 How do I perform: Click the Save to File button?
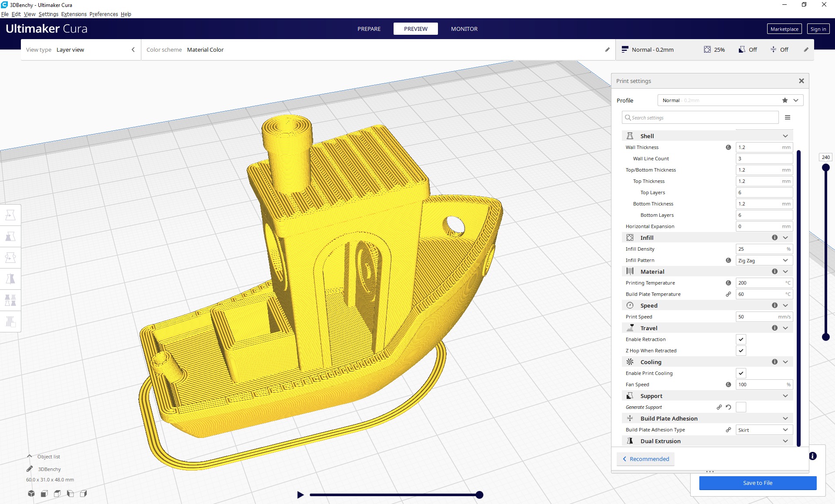(758, 483)
